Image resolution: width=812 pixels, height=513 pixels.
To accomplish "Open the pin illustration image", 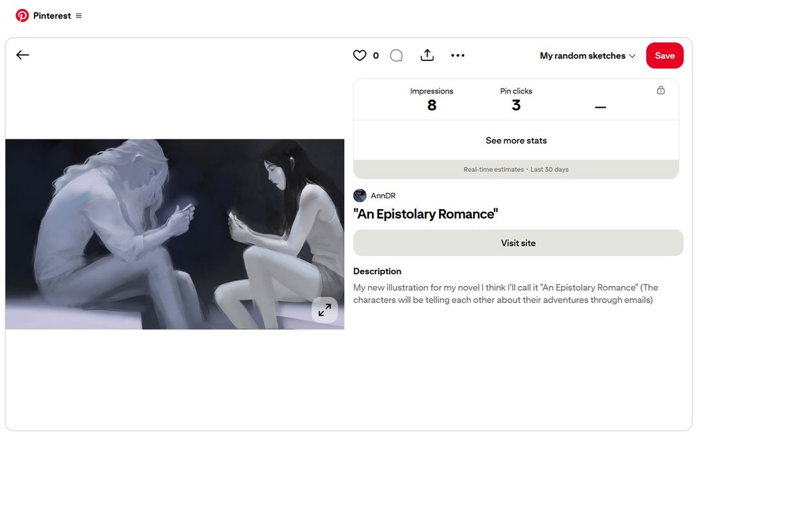I will pyautogui.click(x=175, y=234).
